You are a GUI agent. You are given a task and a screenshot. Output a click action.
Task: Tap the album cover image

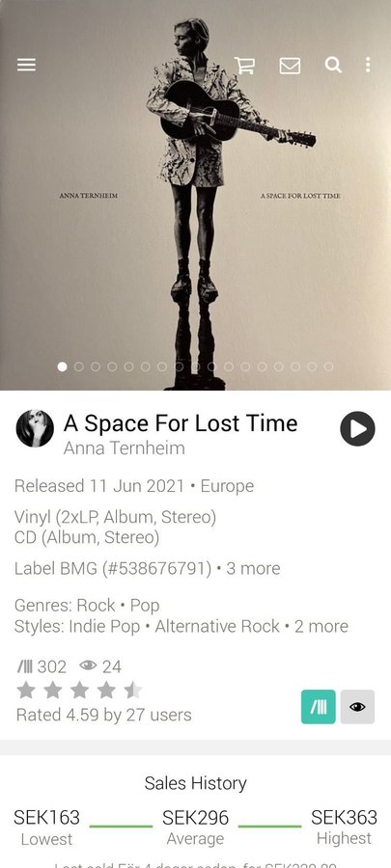(x=195, y=195)
